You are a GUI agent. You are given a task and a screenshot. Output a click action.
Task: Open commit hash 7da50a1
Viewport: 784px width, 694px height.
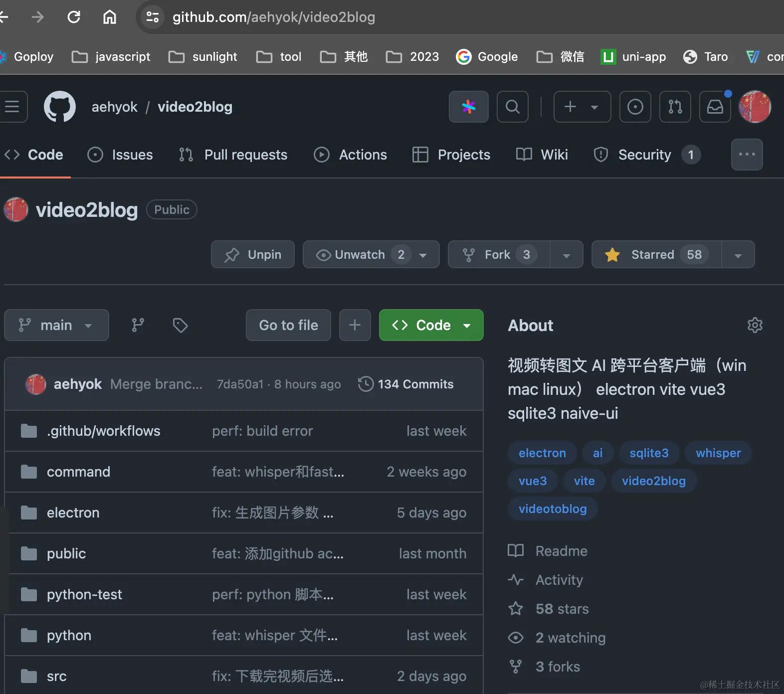pos(240,384)
